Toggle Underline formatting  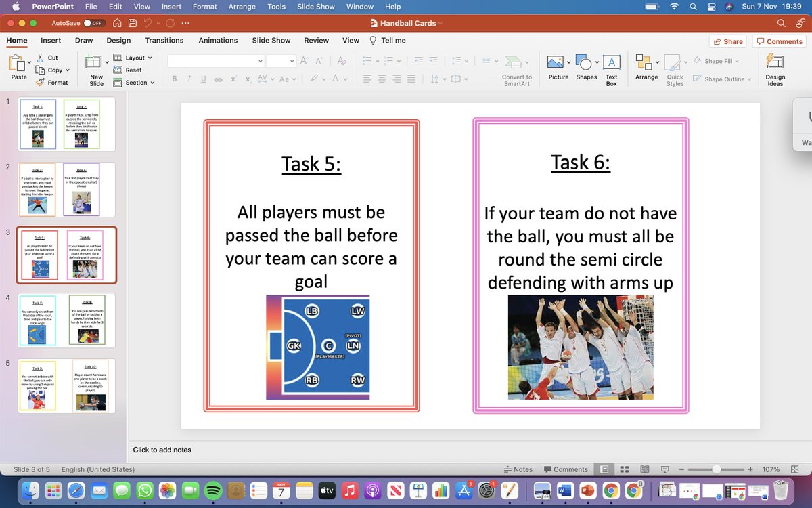coord(204,79)
